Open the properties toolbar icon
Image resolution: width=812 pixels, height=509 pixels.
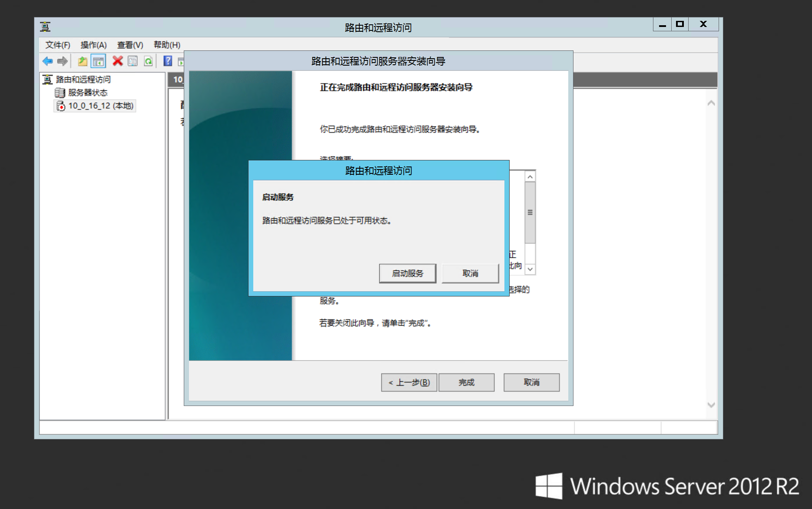click(133, 61)
